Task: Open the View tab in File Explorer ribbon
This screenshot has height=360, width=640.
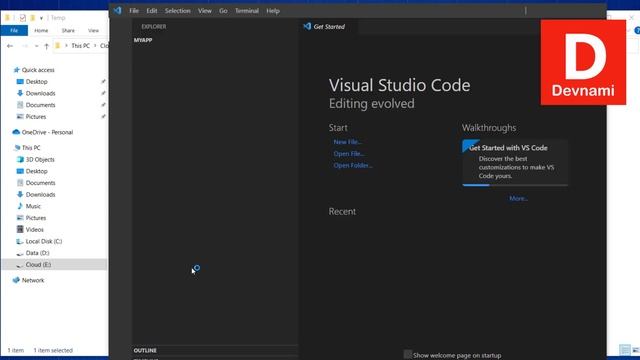Action: 93,31
